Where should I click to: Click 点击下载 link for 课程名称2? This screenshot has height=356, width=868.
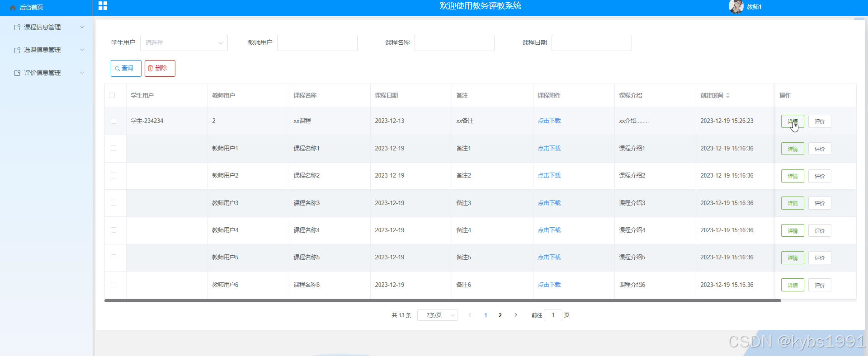549,175
